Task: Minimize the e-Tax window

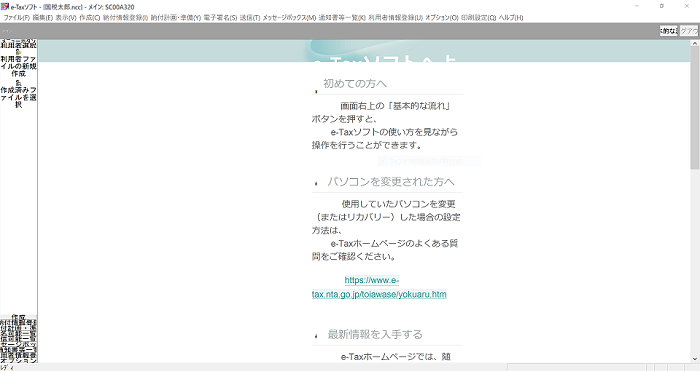Action: point(637,6)
